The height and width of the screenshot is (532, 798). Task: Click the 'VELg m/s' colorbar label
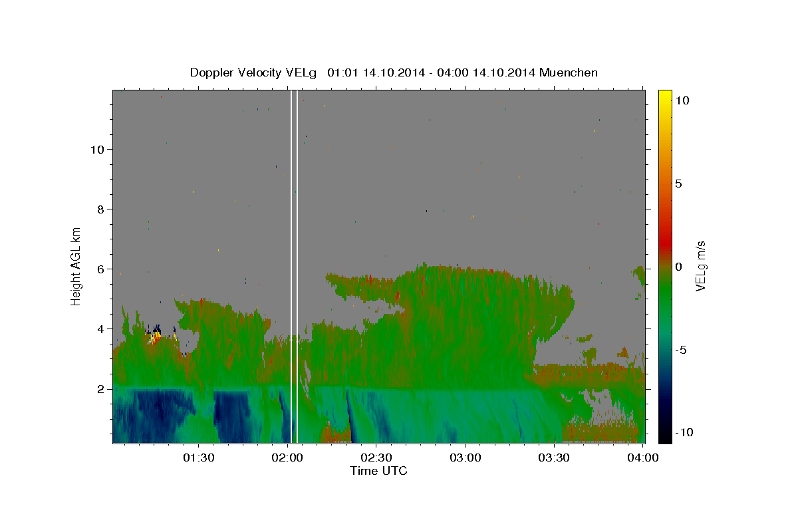coord(700,265)
